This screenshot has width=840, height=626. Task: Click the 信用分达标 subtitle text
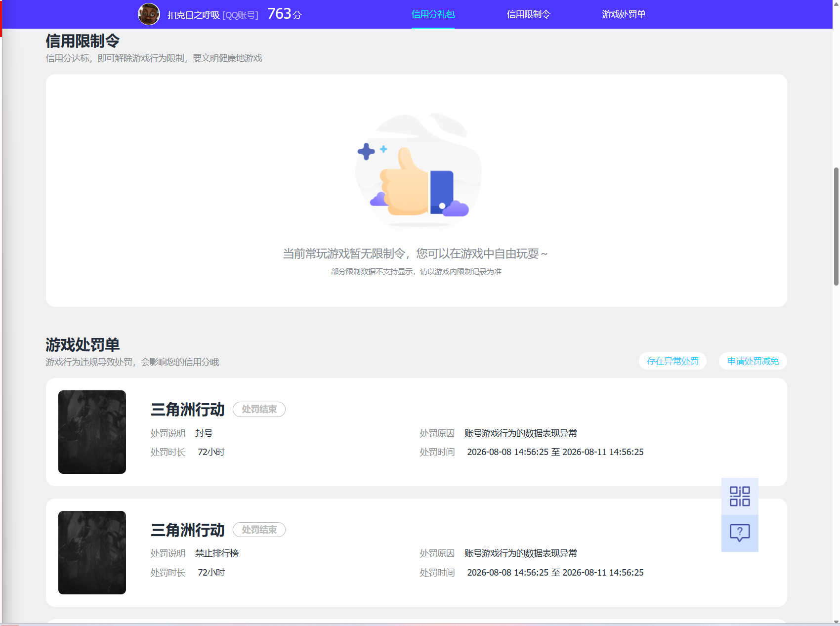(x=154, y=58)
